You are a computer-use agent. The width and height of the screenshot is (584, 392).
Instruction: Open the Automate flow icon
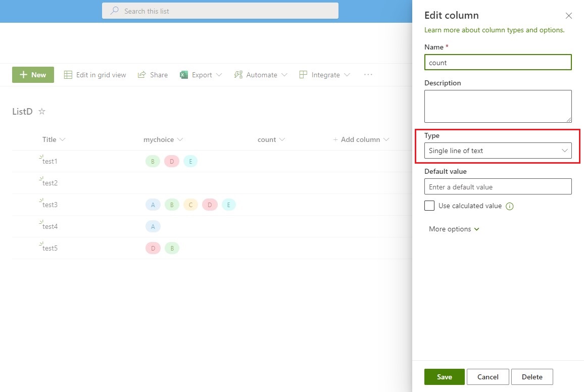pos(238,74)
